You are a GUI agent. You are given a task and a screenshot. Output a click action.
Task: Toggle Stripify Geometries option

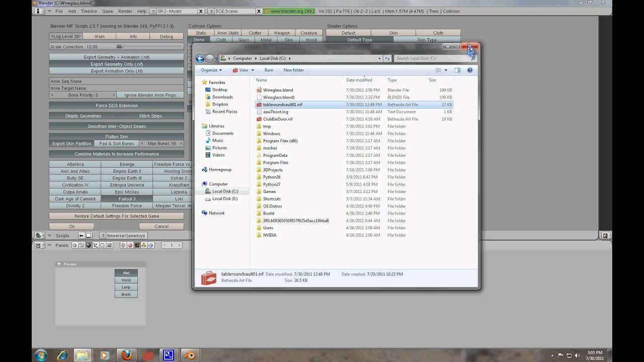83,116
